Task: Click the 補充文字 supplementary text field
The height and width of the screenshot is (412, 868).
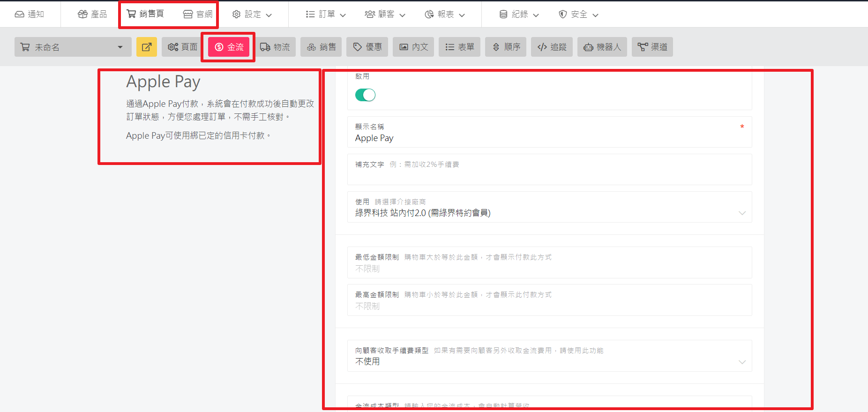Action: [549, 170]
